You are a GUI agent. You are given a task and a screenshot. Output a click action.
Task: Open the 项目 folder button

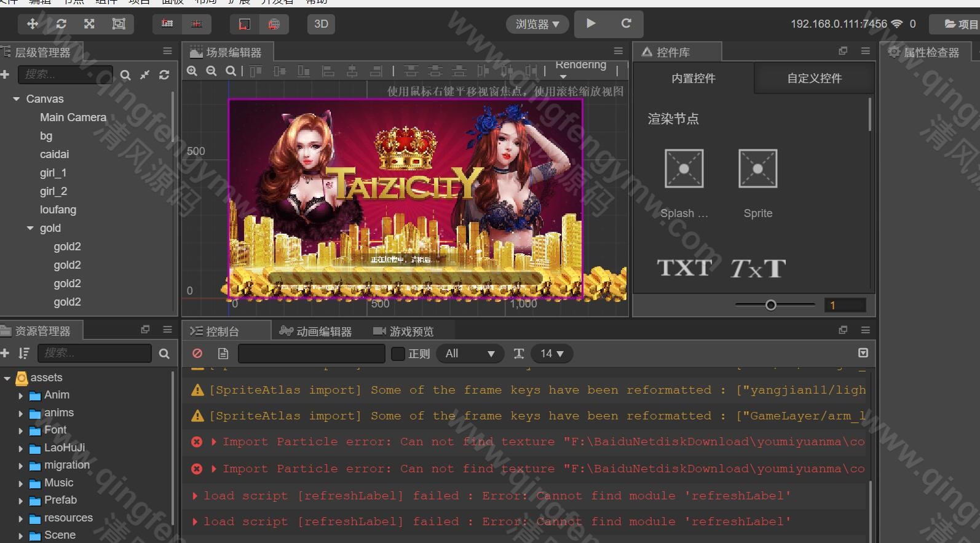[x=960, y=24]
